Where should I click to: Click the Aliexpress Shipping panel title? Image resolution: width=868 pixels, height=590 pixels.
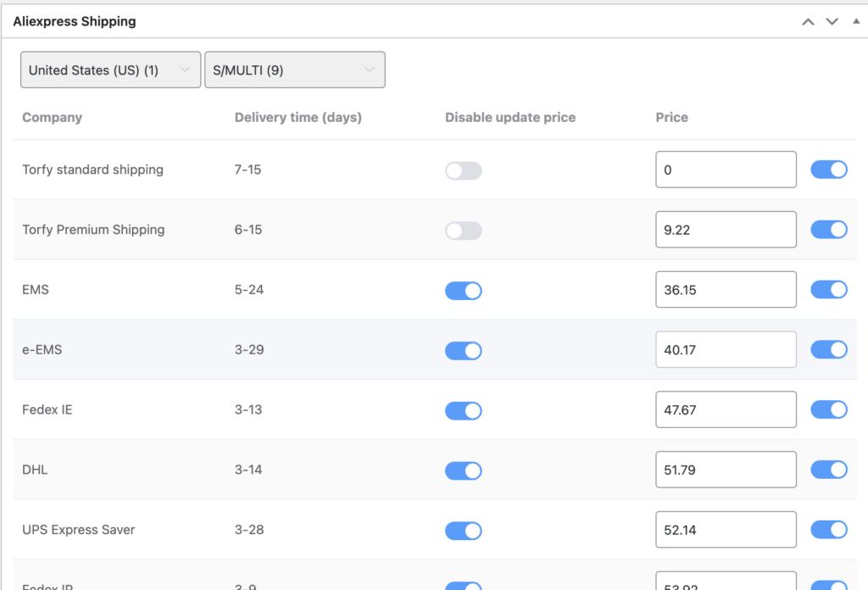(x=75, y=21)
